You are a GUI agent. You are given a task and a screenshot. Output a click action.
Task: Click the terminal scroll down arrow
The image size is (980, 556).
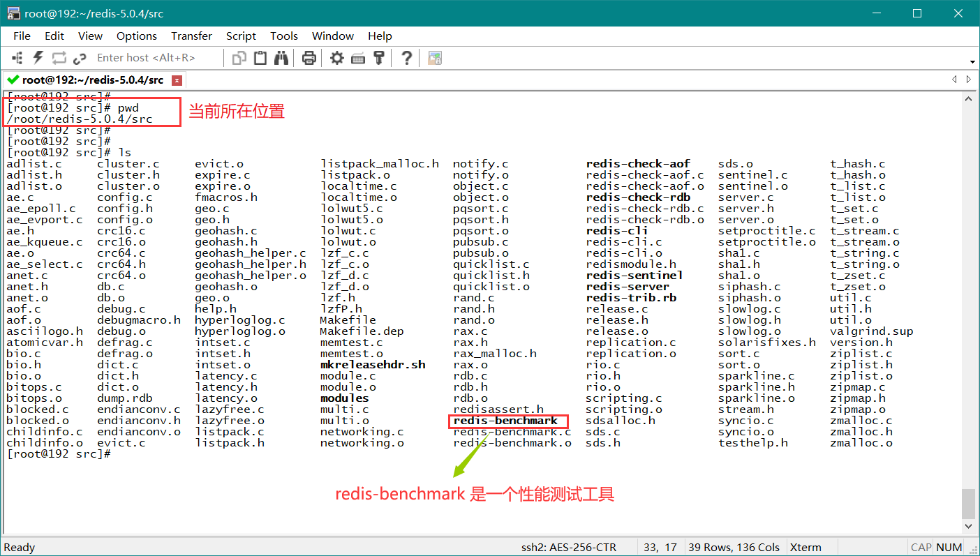(x=967, y=526)
